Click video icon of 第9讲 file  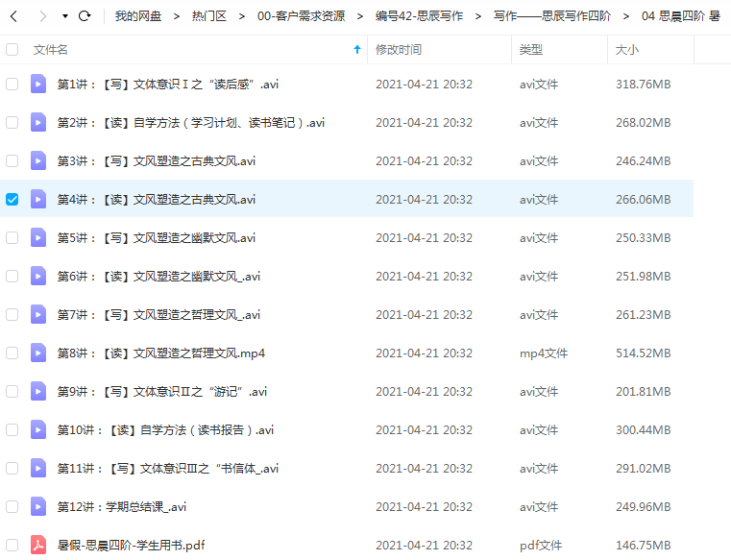(38, 391)
